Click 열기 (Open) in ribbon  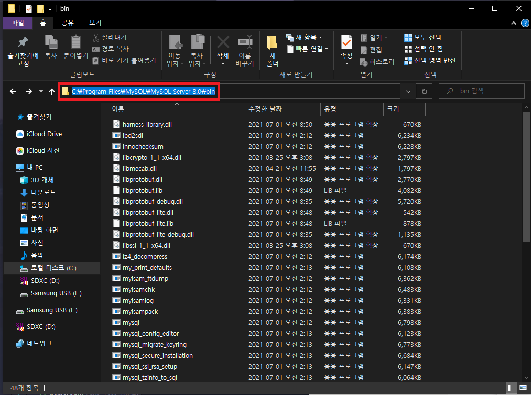click(374, 38)
